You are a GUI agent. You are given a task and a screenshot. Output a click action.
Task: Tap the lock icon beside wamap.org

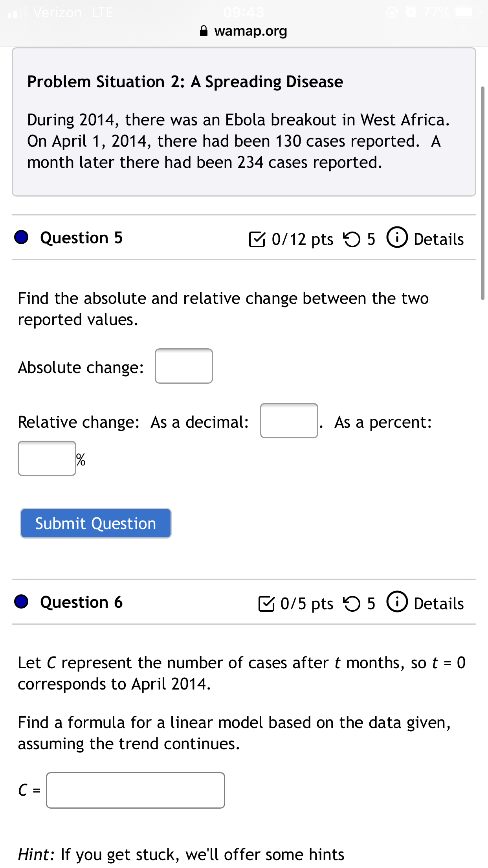point(204,31)
